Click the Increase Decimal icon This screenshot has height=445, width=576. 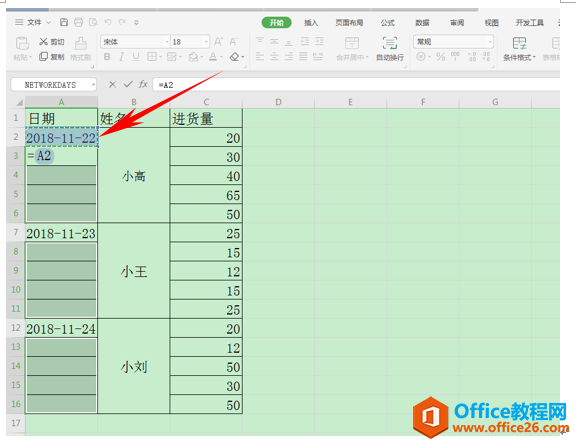[x=472, y=57]
